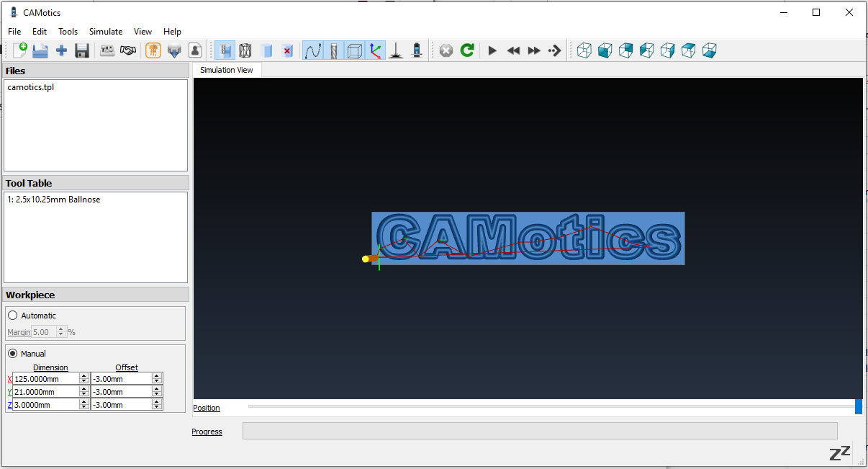Toggle the orange octopus icon in the toolbar

pos(153,50)
